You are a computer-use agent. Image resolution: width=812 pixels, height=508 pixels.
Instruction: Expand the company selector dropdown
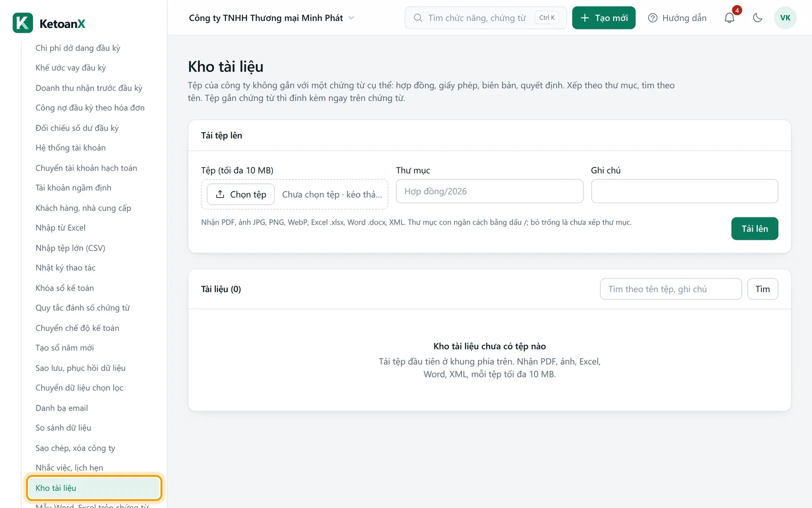272,18
